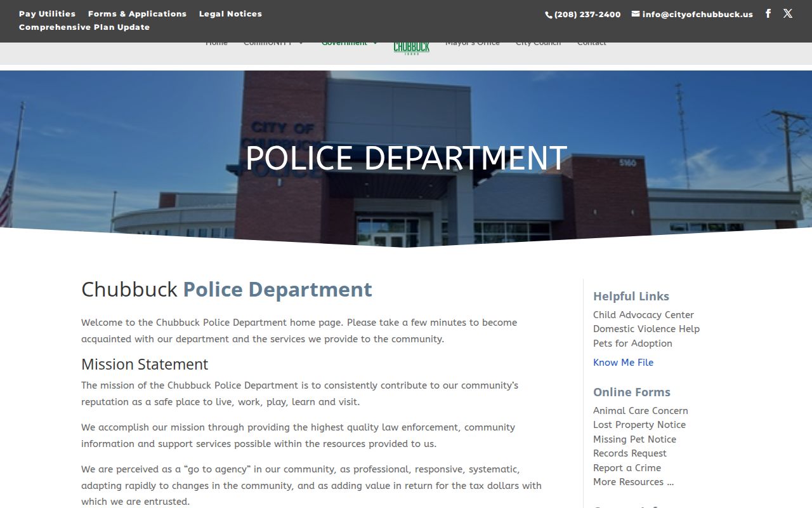This screenshot has height=508, width=812.
Task: Open the Report a Crime form
Action: [627, 468]
